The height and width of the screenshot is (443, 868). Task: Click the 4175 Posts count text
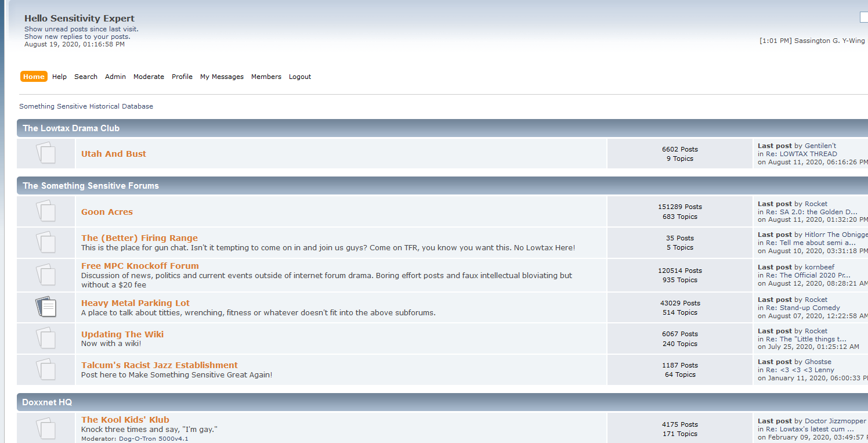680,424
